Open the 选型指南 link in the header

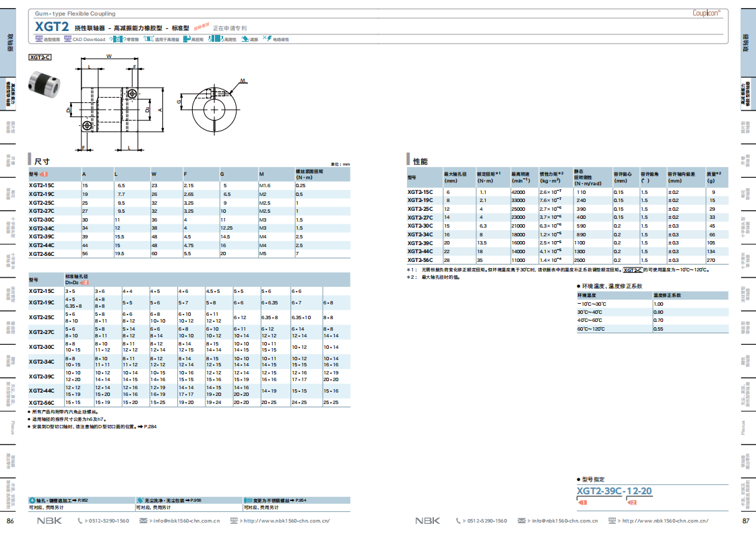[x=52, y=40]
